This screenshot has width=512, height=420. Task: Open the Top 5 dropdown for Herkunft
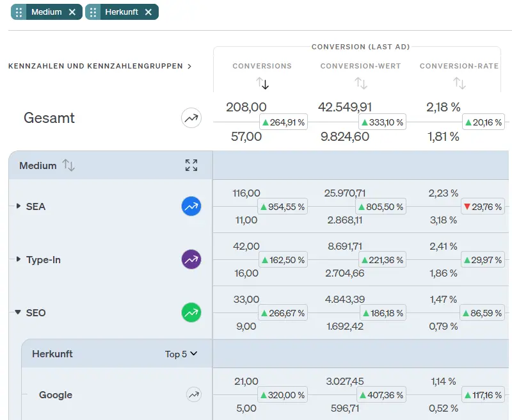point(181,353)
